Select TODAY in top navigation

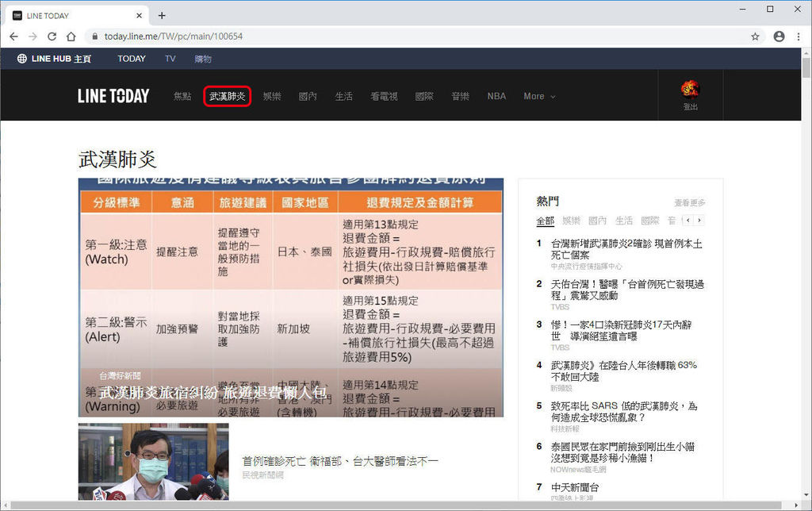coord(132,59)
